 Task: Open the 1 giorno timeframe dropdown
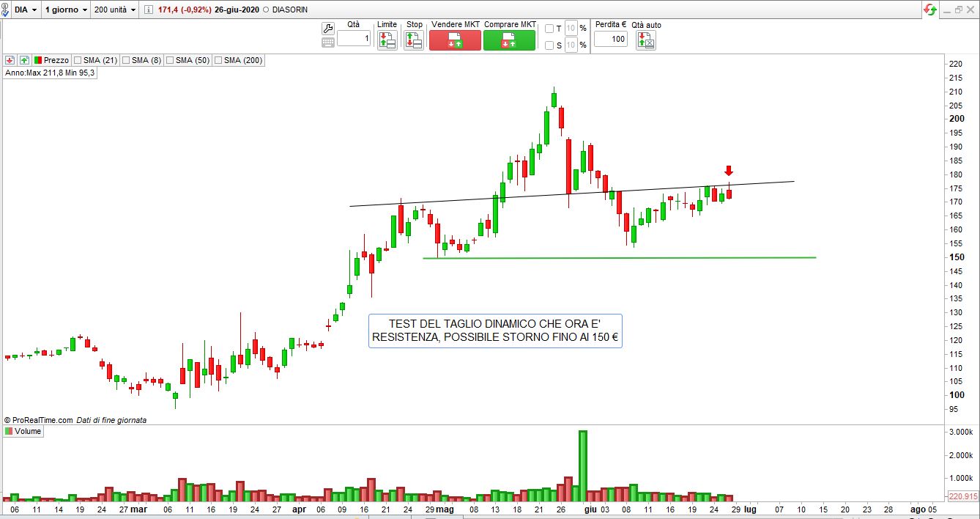66,10
